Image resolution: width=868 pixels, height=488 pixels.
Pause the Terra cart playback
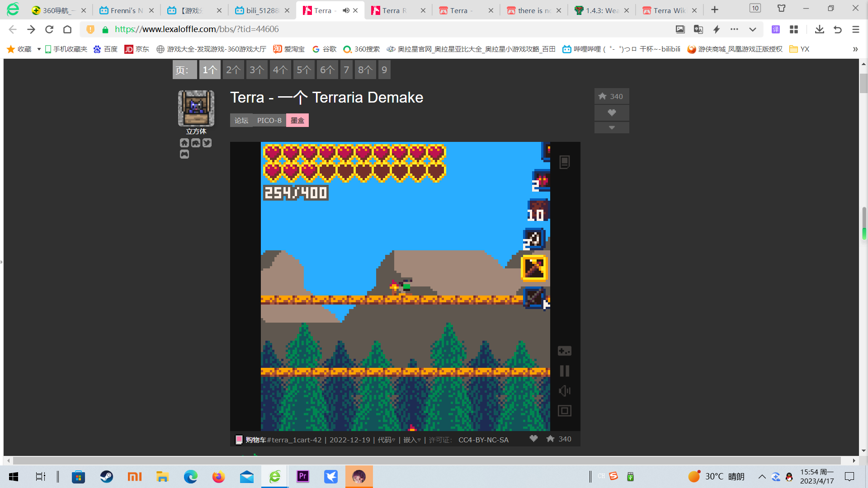tap(564, 371)
